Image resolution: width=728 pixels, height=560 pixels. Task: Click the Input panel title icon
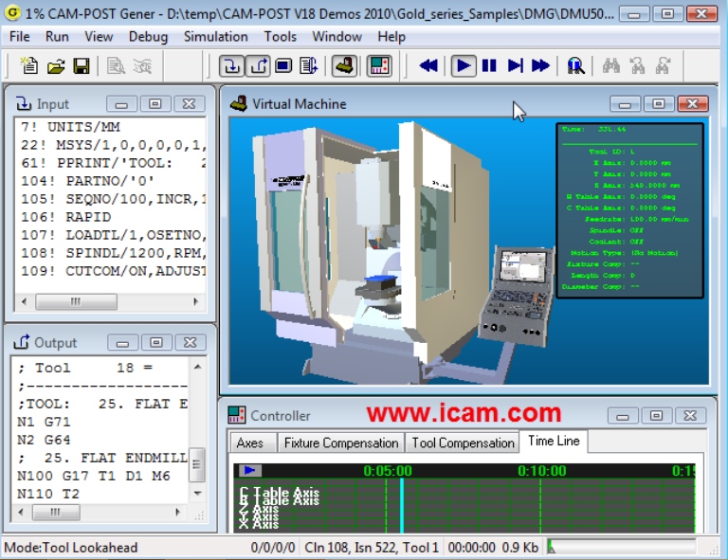(23, 103)
